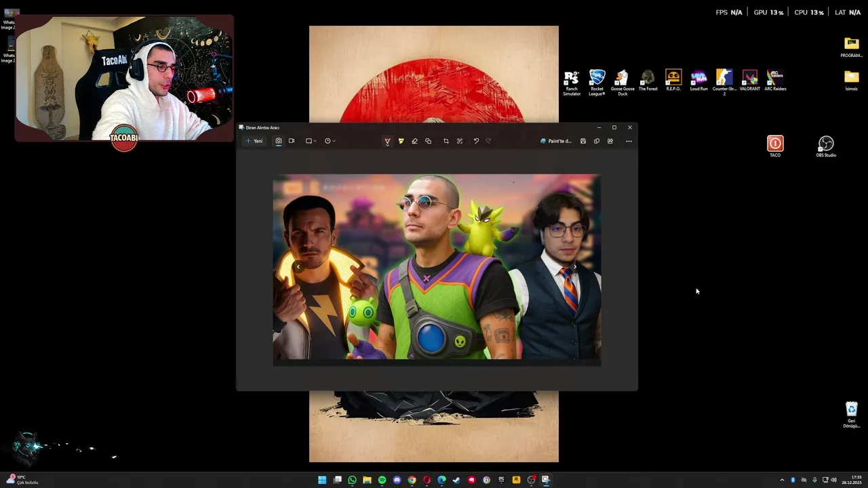Open Microsoft Edge from the taskbar
Screen dimensions: 868x488
(441, 480)
